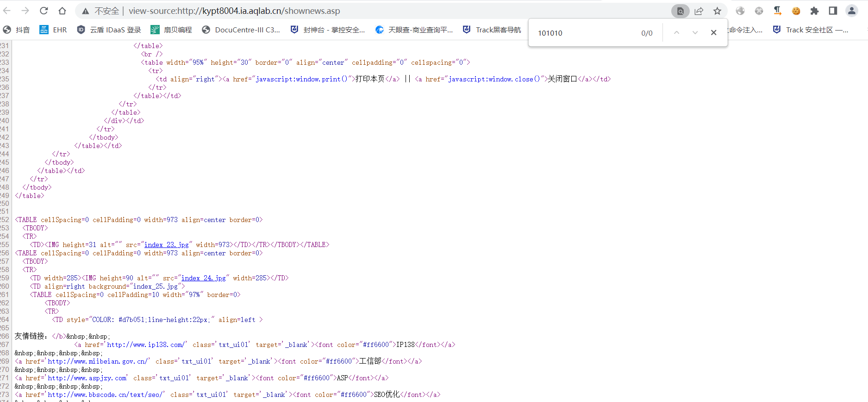Viewport: 868px width, 402px height.
Task: Open the index_23.jpg source link
Action: 167,245
